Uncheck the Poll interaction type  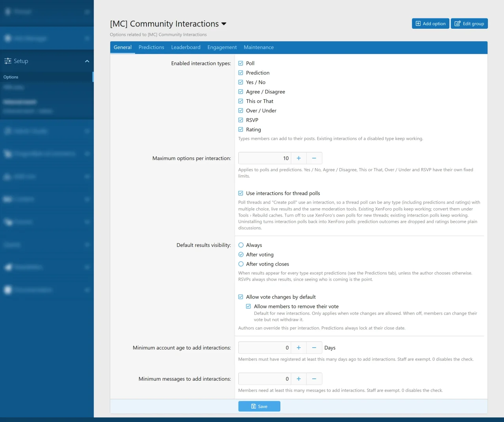click(241, 63)
